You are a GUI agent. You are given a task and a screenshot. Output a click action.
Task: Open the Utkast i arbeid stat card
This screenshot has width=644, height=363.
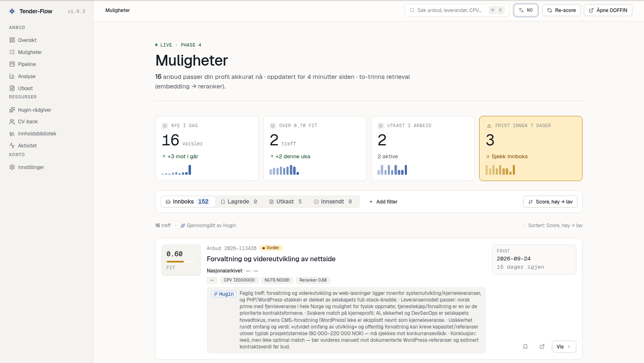(423, 148)
